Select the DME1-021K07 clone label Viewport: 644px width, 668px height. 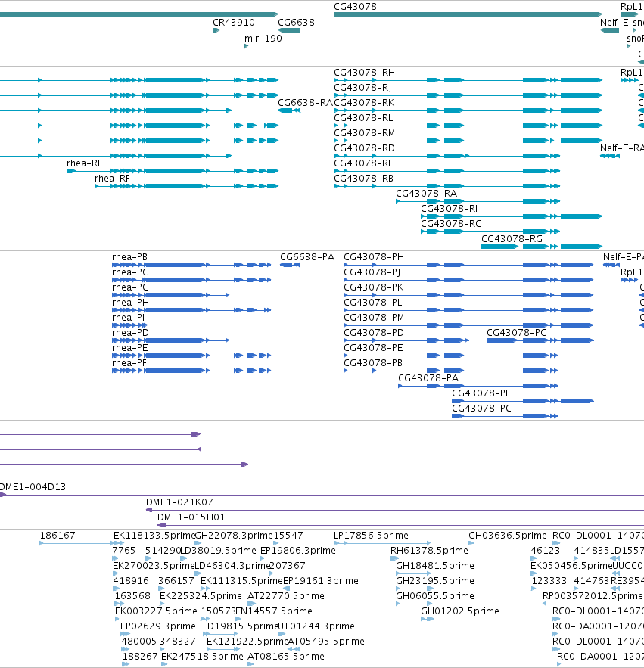[x=179, y=502]
